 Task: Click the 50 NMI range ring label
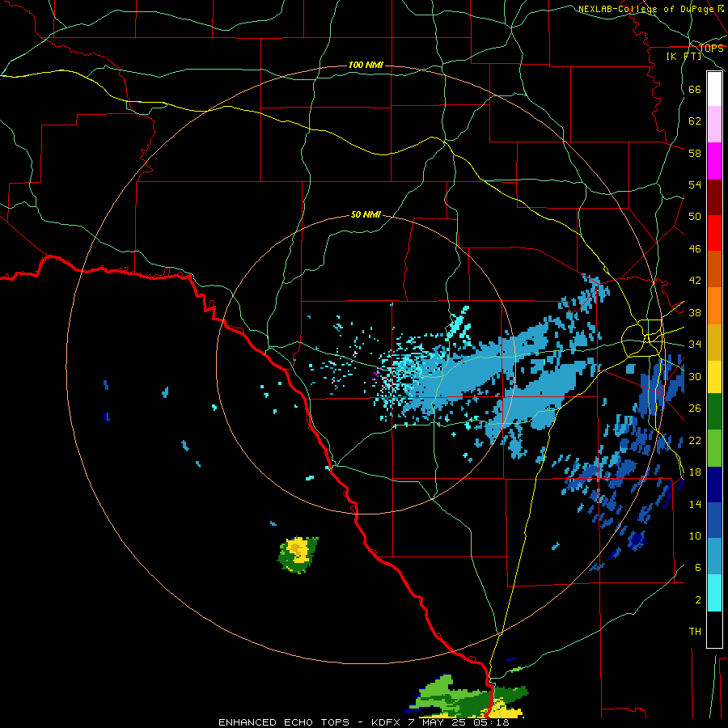[366, 214]
